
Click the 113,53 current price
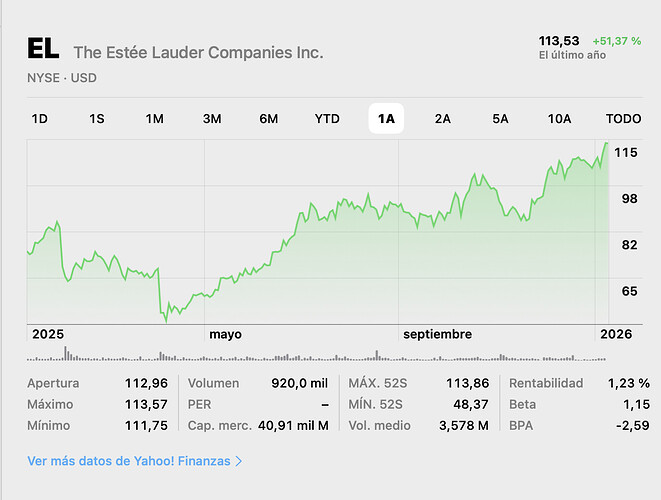coord(560,40)
